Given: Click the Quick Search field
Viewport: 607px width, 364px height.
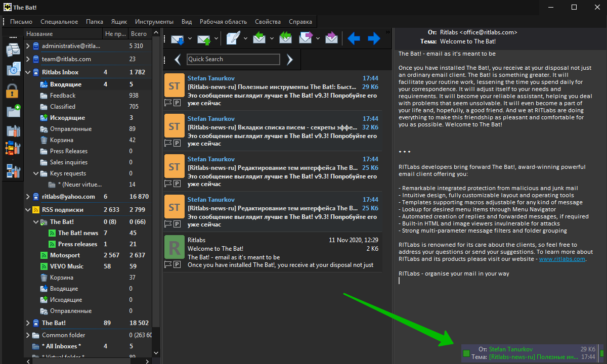Looking at the screenshot, I should [x=233, y=59].
